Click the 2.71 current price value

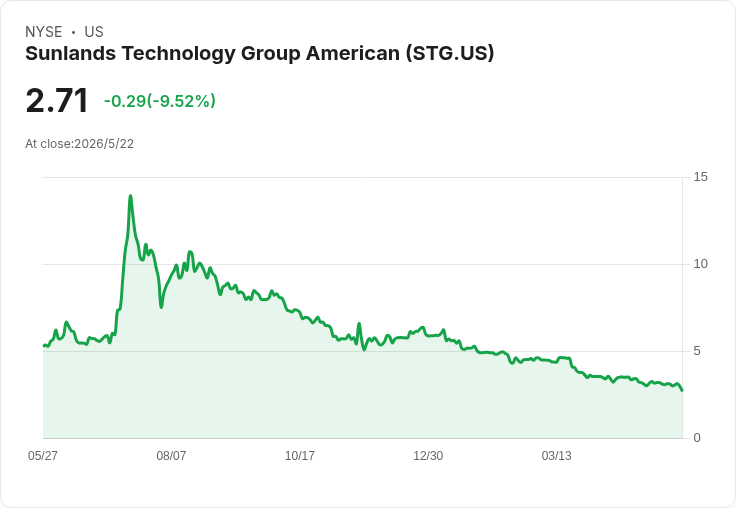click(x=57, y=100)
